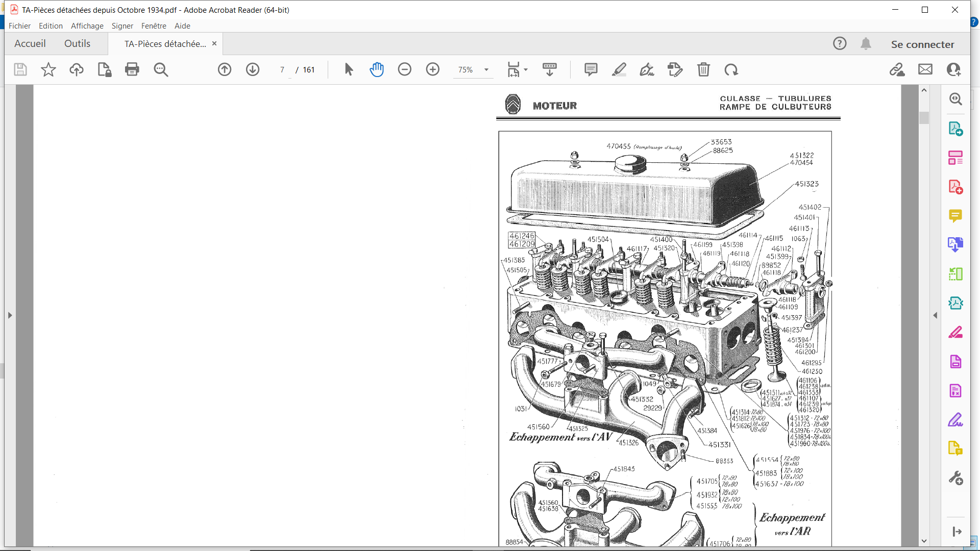Open the Affichage menu
The width and height of the screenshot is (980, 551).
87,26
